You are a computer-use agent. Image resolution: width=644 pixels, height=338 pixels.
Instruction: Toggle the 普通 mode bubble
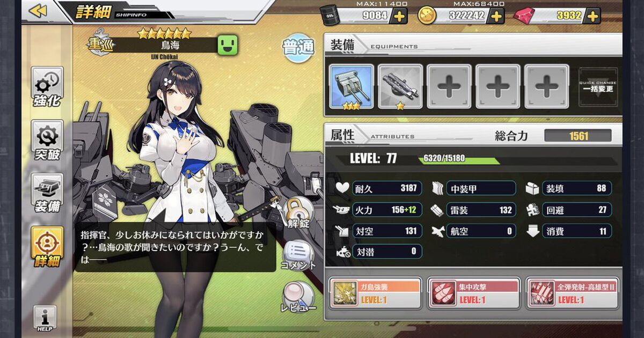point(298,48)
